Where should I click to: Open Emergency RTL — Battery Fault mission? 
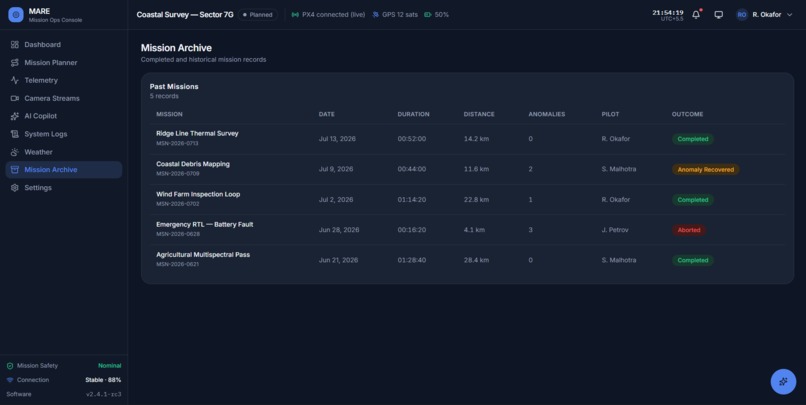coord(205,224)
